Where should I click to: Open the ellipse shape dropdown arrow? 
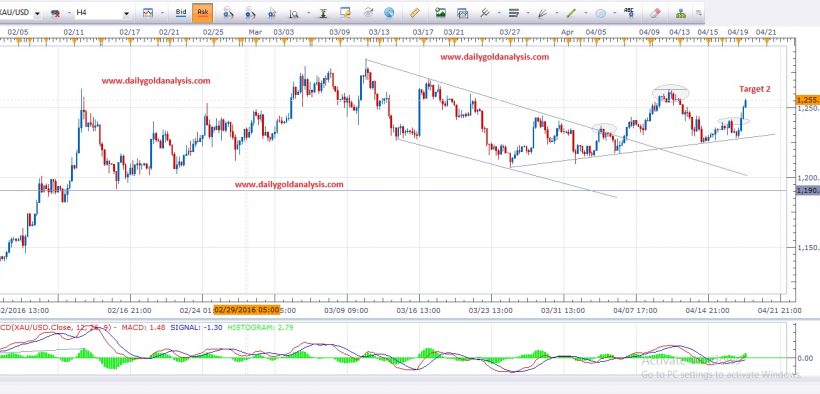click(x=615, y=13)
